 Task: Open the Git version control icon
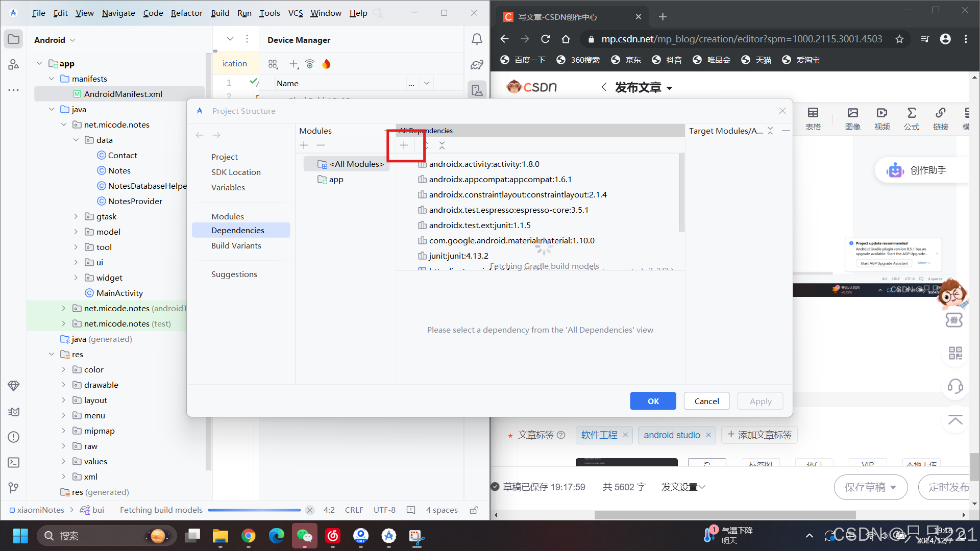pyautogui.click(x=14, y=488)
